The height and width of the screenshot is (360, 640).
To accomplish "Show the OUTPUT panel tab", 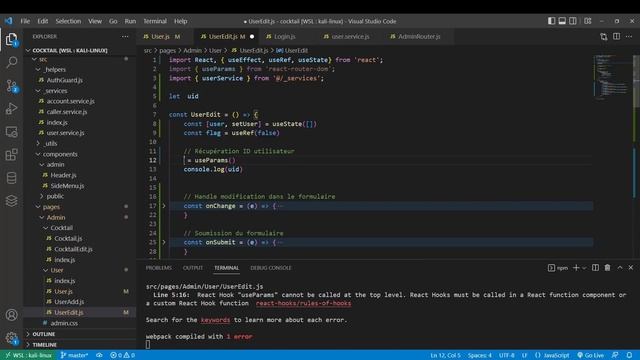I will coord(193,268).
